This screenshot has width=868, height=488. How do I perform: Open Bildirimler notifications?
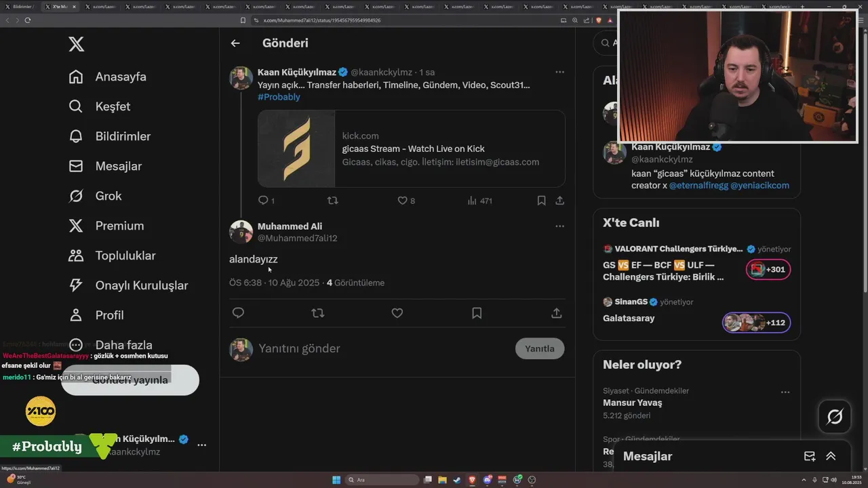(x=110, y=136)
